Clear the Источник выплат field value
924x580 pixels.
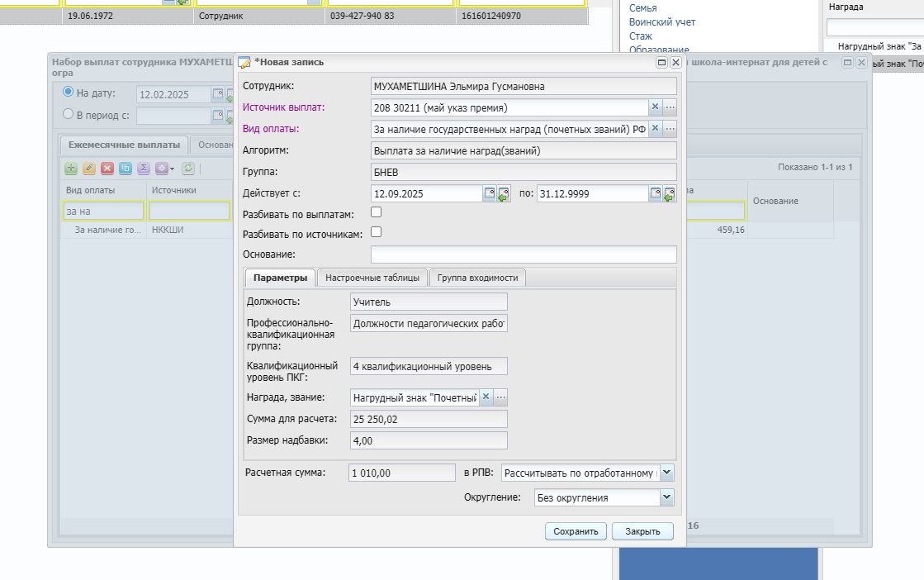tap(655, 107)
